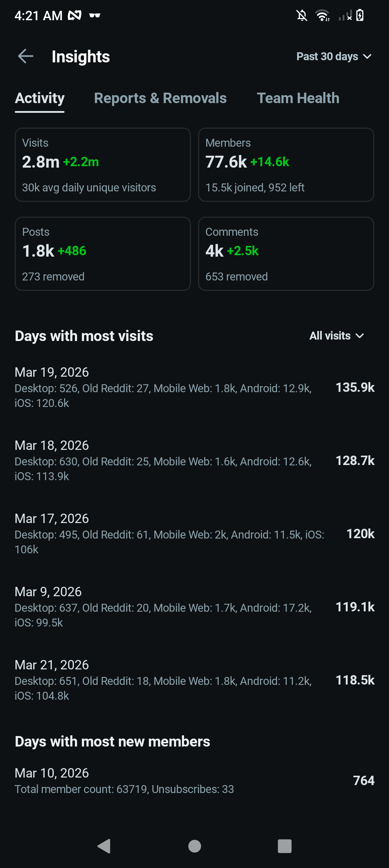Tap the Comments stats card
The width and height of the screenshot is (389, 868).
point(286,254)
